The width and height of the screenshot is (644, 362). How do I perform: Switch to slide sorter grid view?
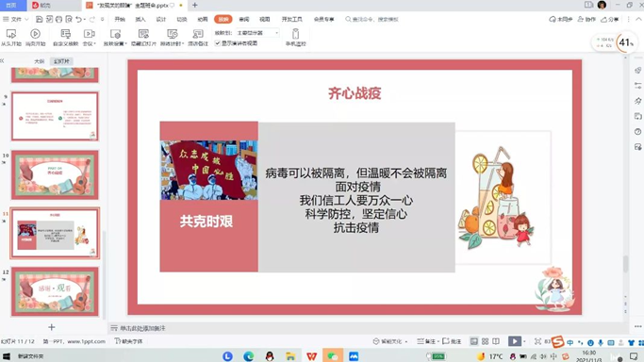point(485,341)
